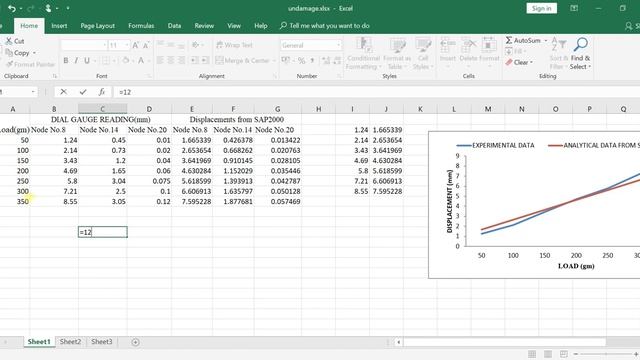Viewport: 640px width, 360px height.
Task: Open the Name Box dropdown
Action: point(33,92)
